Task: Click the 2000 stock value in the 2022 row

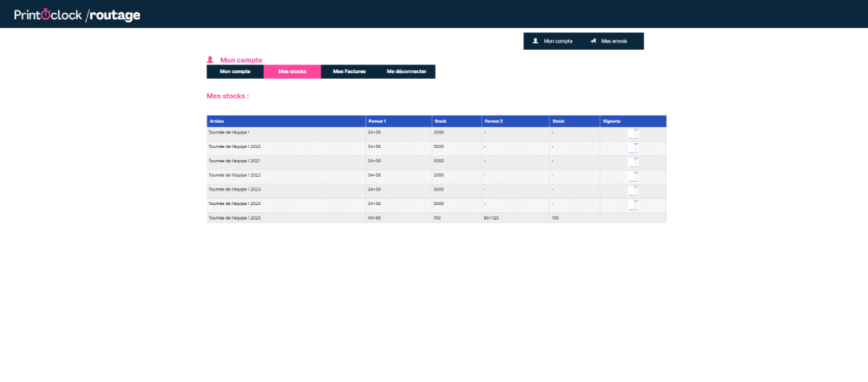Action: pyautogui.click(x=439, y=175)
